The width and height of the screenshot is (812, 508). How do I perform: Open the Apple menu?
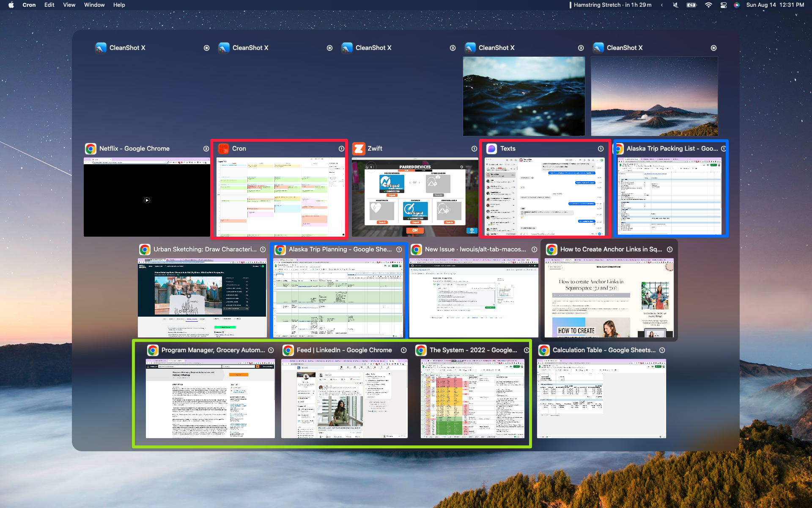[x=11, y=5]
